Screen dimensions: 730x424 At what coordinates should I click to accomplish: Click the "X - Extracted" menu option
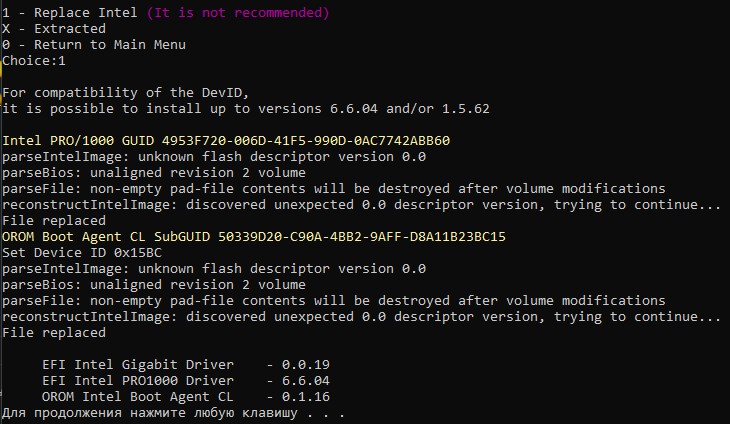click(x=54, y=29)
